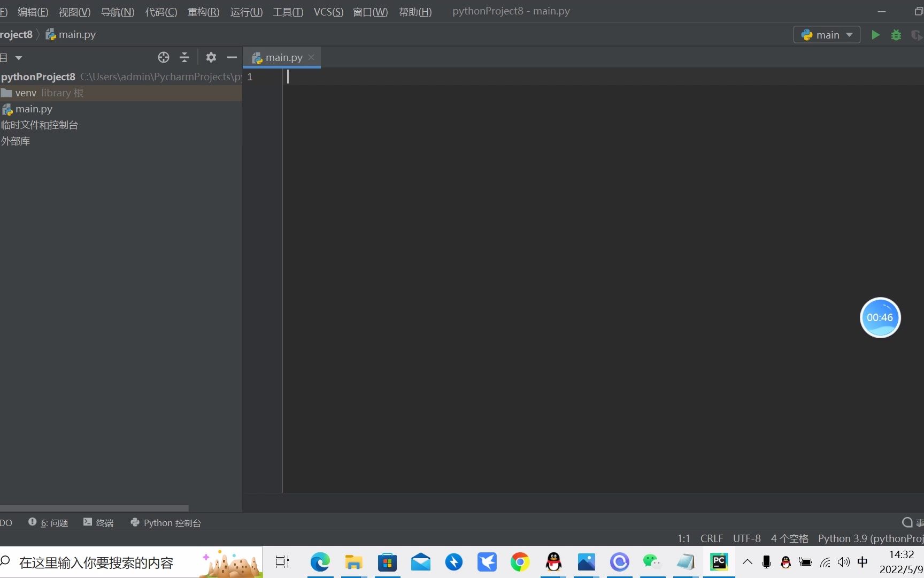Viewport: 924px width, 578px height.
Task: Click main.py in the breadcrumb bar
Action: pyautogui.click(x=71, y=34)
